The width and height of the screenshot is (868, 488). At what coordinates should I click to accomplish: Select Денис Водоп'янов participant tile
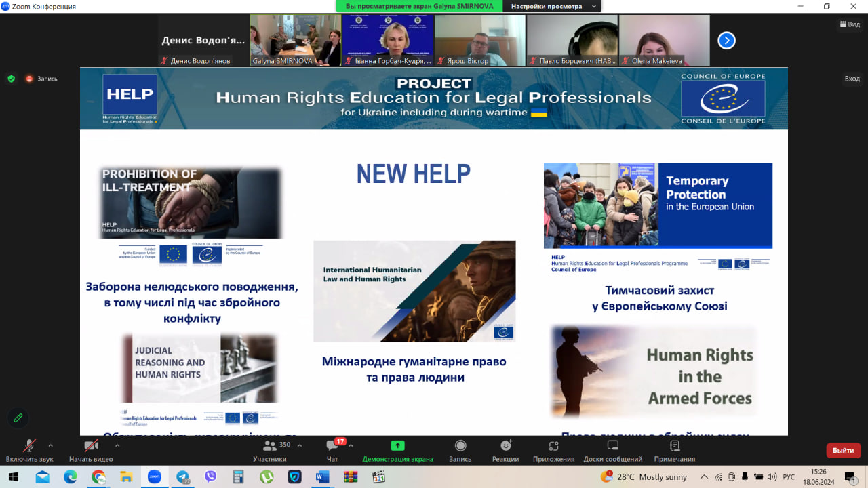pyautogui.click(x=203, y=41)
